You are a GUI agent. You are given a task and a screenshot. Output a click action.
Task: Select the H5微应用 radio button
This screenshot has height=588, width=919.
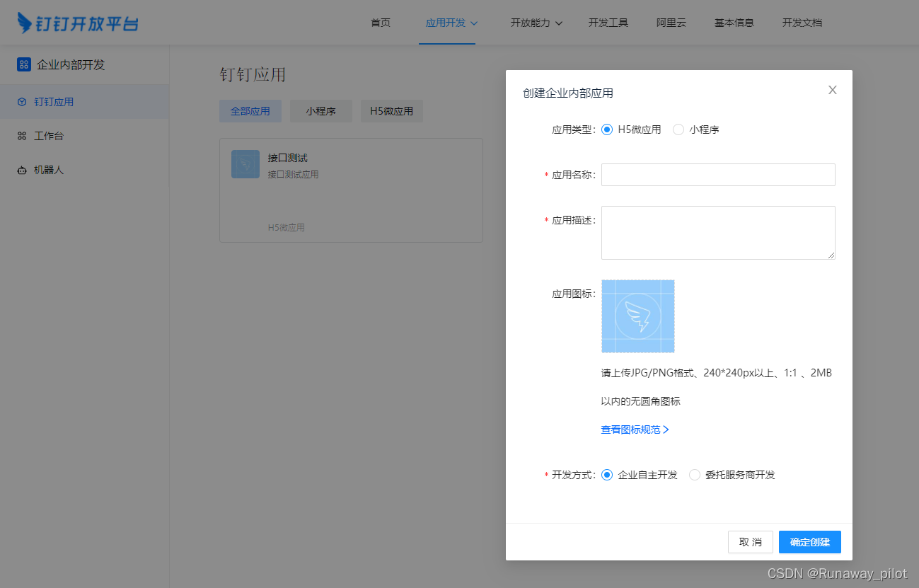[x=607, y=129]
